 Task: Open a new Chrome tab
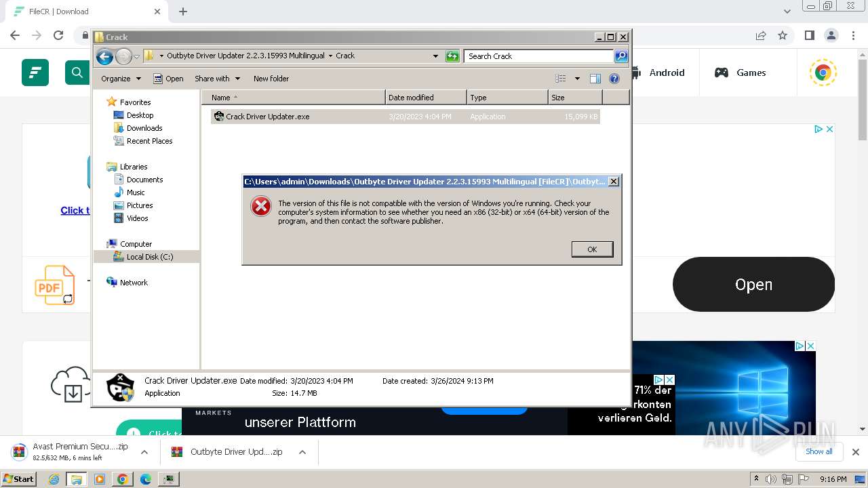(183, 12)
